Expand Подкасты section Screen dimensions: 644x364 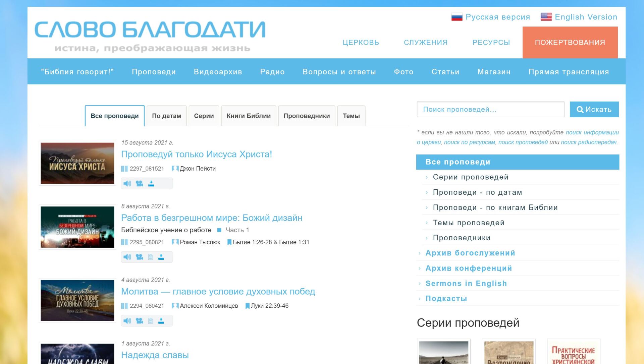click(446, 299)
